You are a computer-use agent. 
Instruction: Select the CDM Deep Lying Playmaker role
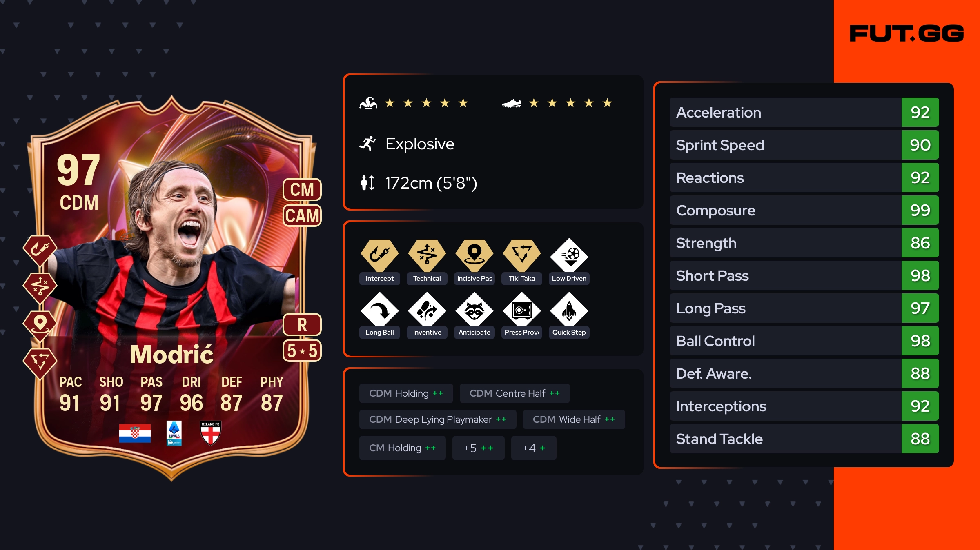[438, 419]
